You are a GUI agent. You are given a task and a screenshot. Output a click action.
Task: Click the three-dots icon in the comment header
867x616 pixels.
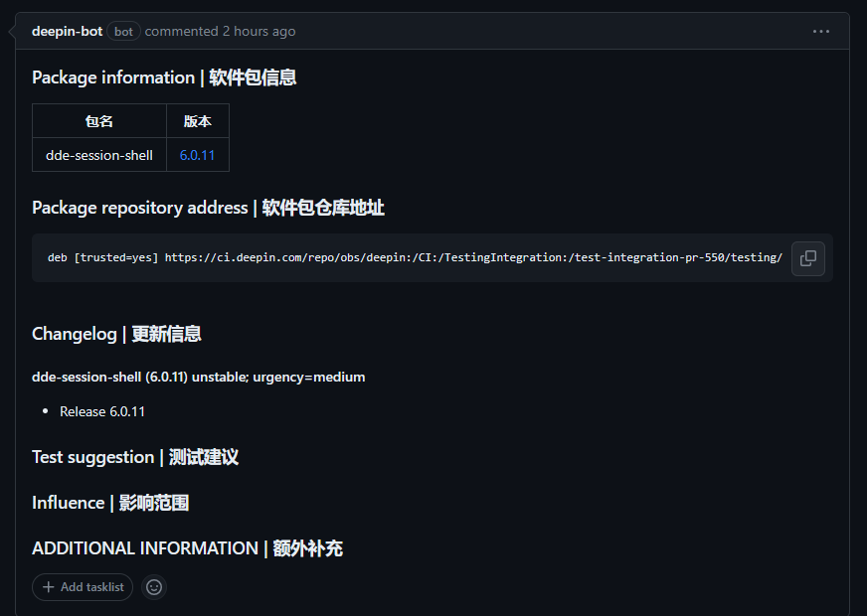pos(821,31)
